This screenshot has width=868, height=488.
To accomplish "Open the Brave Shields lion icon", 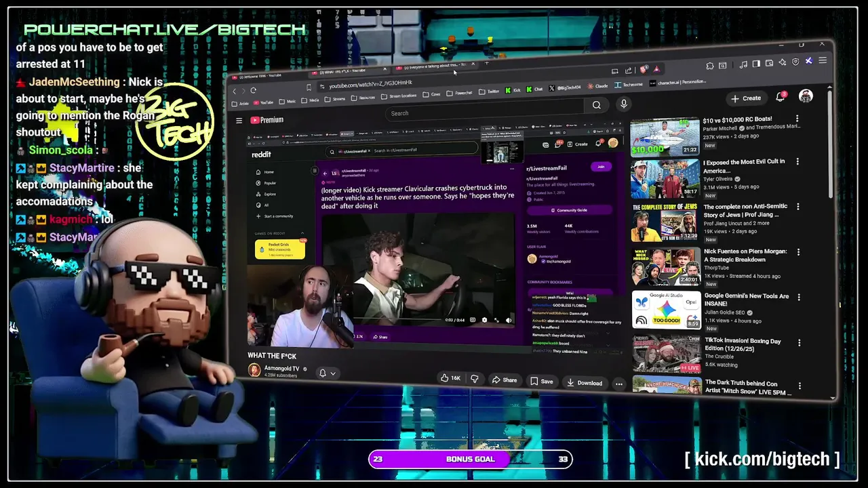I will (644, 69).
